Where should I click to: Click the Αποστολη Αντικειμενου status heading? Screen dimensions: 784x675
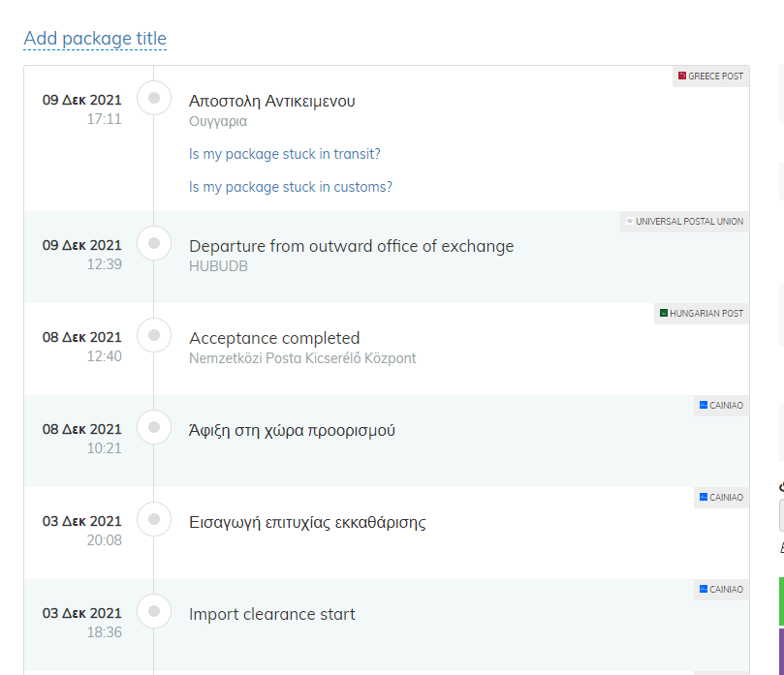coord(272,101)
